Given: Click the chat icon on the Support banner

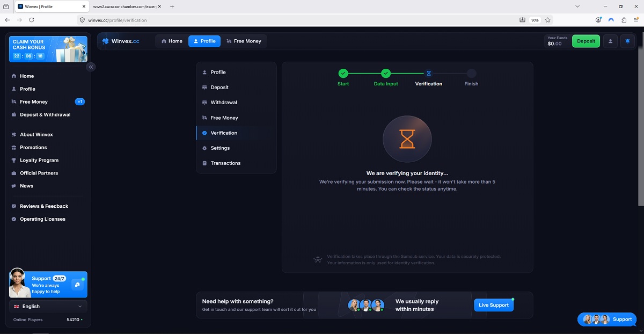Looking at the screenshot, I should coord(77,285).
